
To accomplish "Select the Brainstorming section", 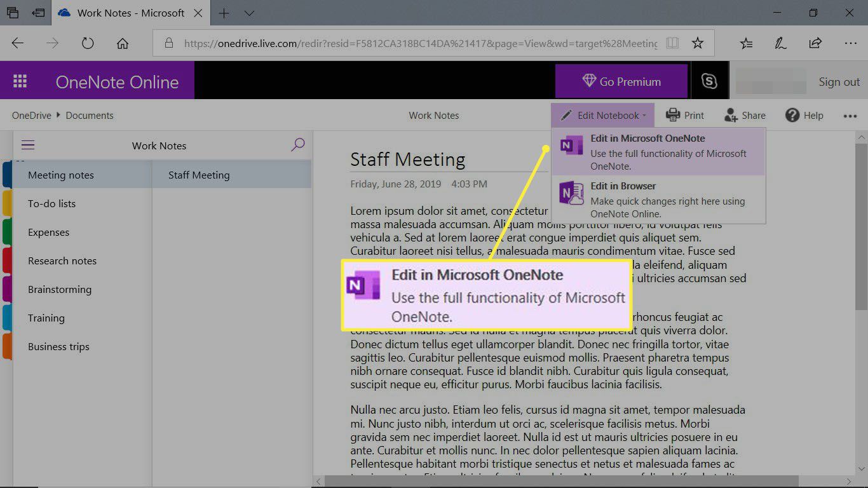I will click(x=83, y=289).
